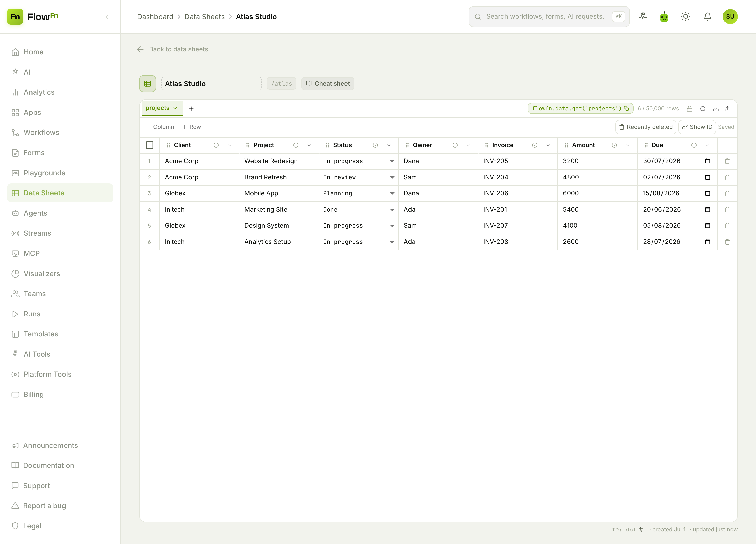Delete row 1 Acme Corp Website Redesign
The height and width of the screenshot is (544, 756).
(x=727, y=161)
